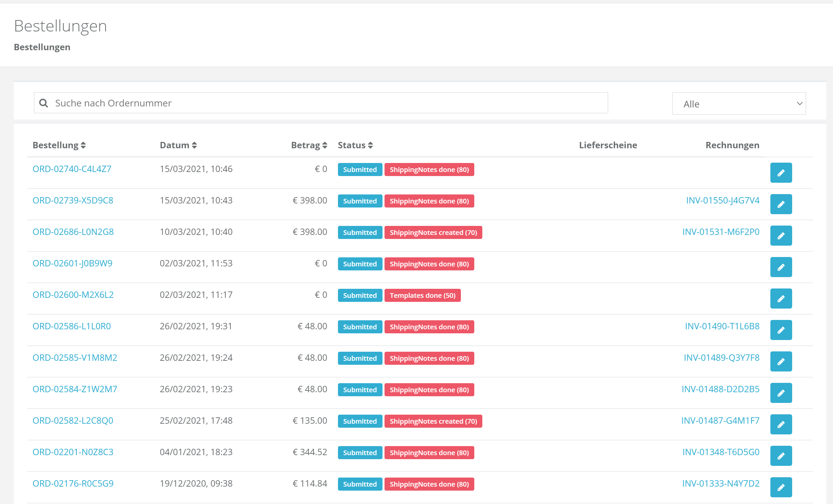Click the Rechnungen column header
Screen dimensions: 833x504
(x=732, y=145)
